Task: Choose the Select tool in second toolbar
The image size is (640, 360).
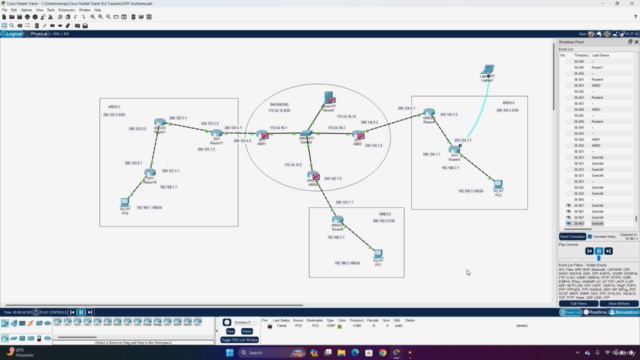Action: click(x=4, y=26)
